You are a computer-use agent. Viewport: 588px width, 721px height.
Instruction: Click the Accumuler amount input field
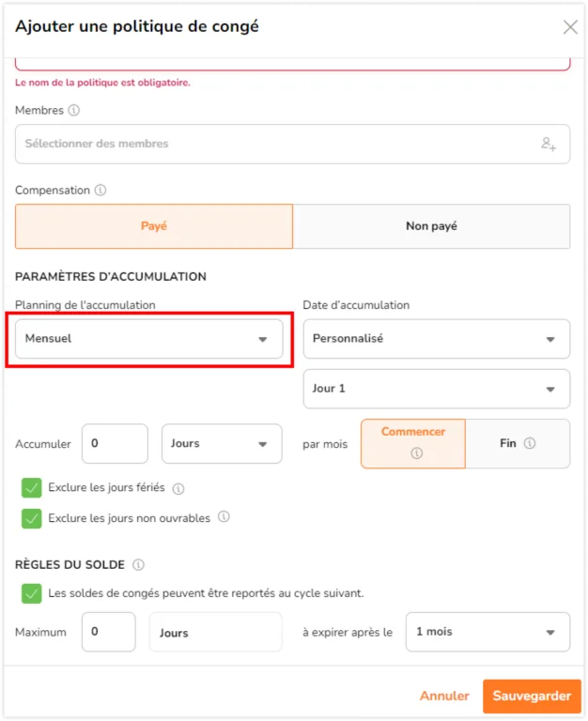tap(115, 444)
